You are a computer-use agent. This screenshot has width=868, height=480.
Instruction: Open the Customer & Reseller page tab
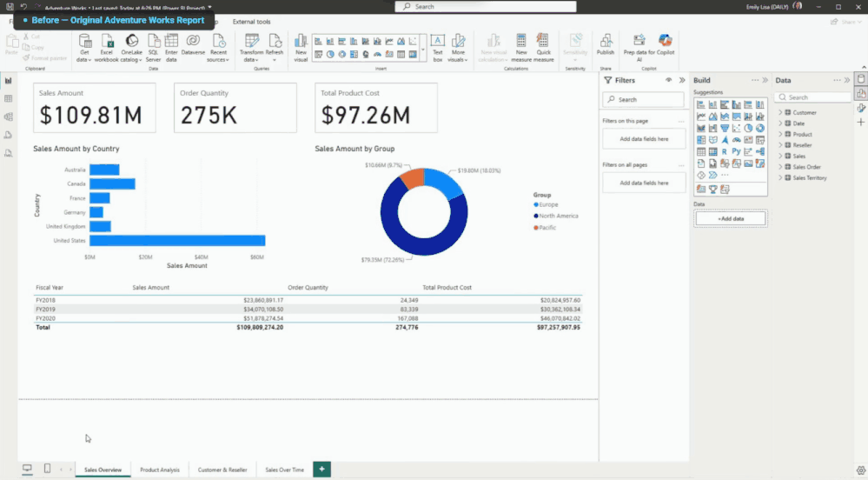222,470
